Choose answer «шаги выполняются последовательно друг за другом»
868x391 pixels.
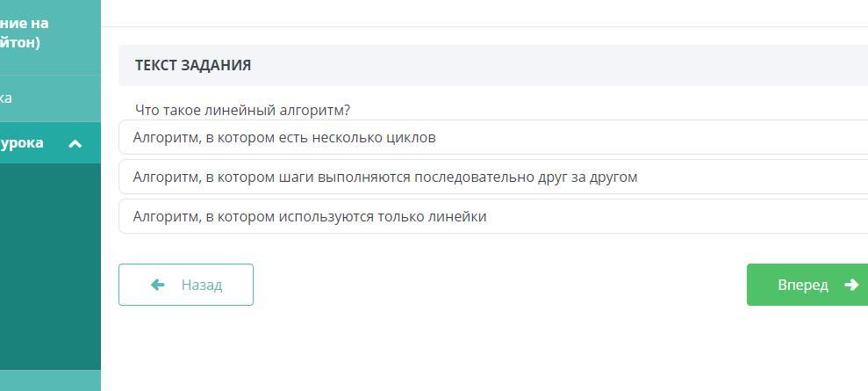pyautogui.click(x=493, y=177)
